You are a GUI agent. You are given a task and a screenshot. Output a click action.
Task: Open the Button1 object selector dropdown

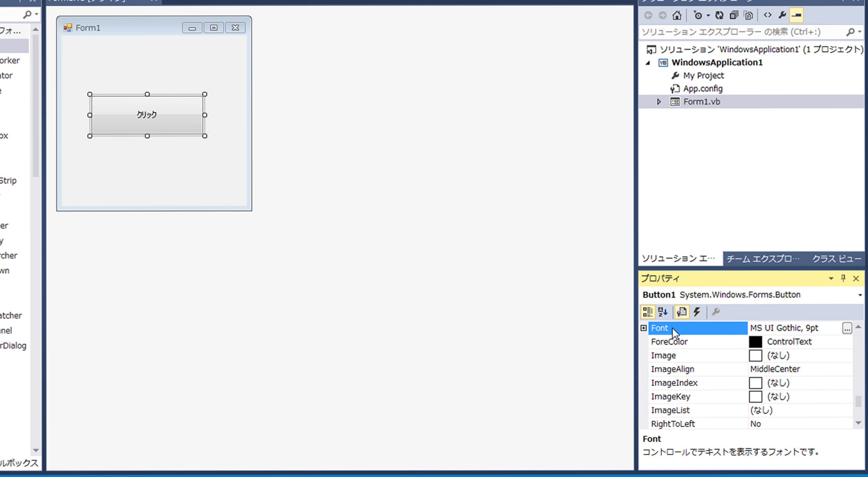[860, 295]
